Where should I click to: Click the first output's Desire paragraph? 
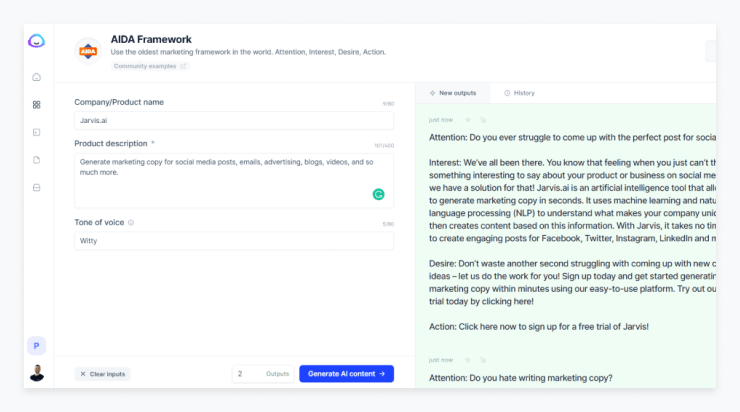click(x=572, y=282)
